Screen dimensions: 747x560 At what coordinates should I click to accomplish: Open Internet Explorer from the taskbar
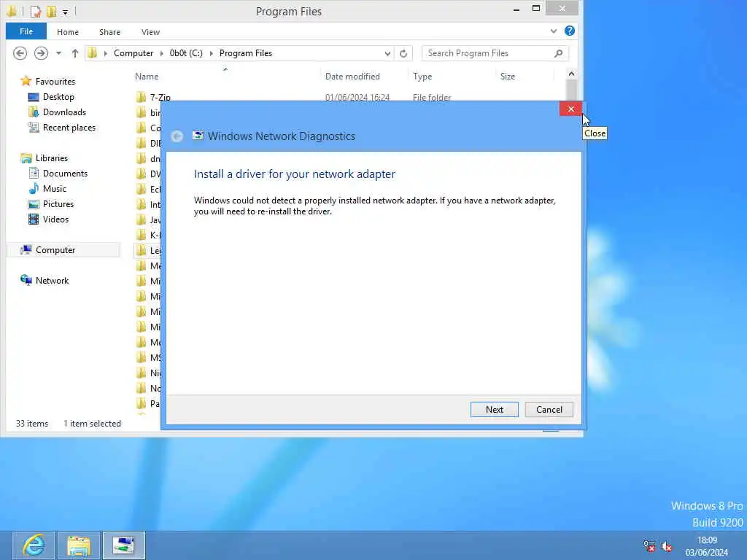point(34,545)
